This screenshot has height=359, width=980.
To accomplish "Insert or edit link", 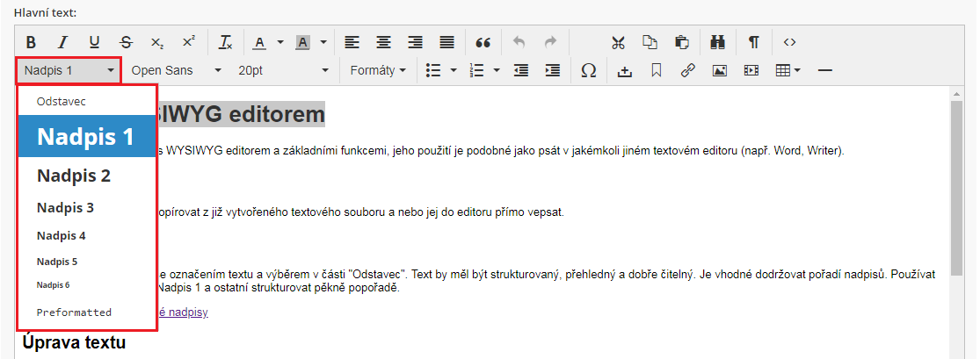I will point(687,70).
